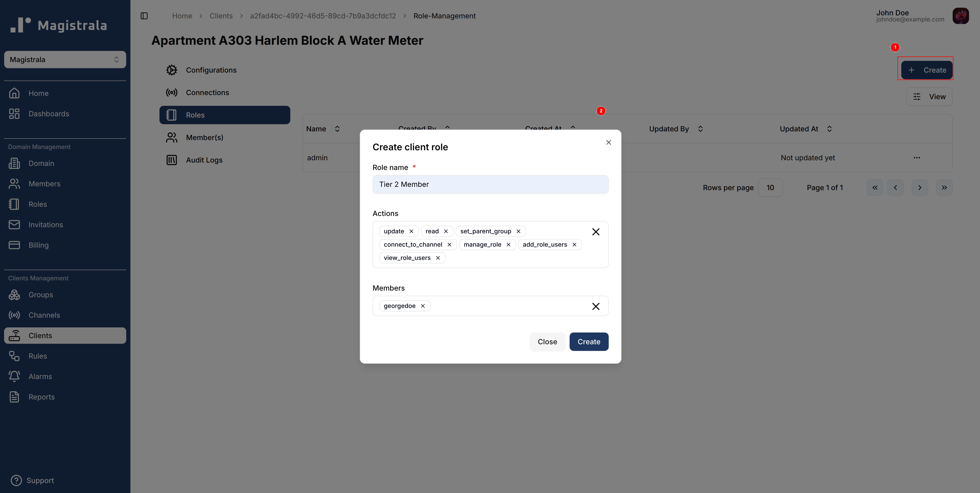The image size is (980, 493).
Task: Go to Channels in sidebar
Action: [x=44, y=315]
